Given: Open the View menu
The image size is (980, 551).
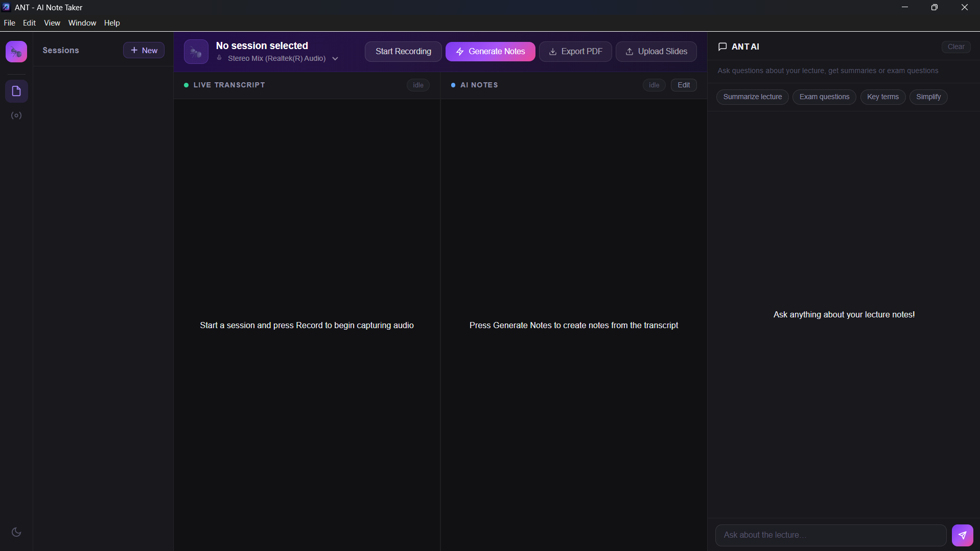Looking at the screenshot, I should 52,23.
